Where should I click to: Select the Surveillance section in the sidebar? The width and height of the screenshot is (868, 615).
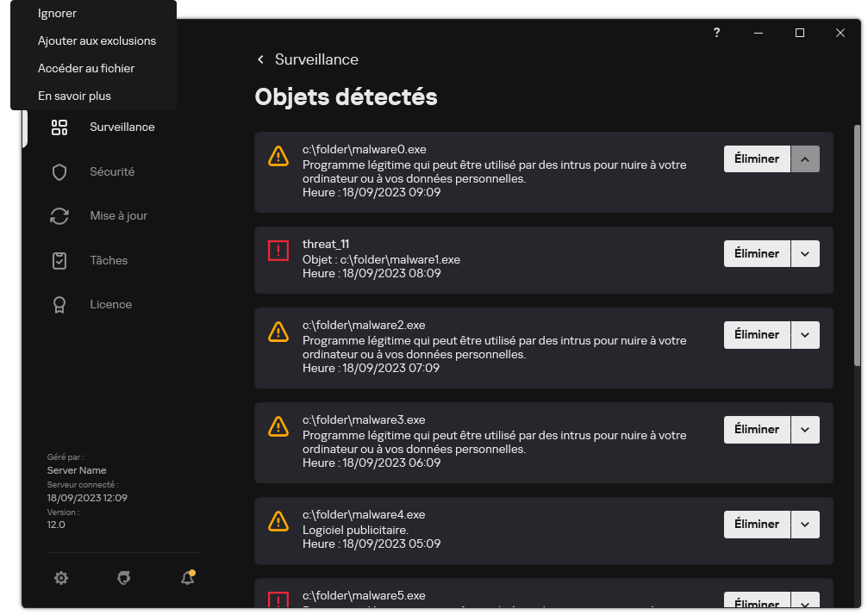(122, 127)
